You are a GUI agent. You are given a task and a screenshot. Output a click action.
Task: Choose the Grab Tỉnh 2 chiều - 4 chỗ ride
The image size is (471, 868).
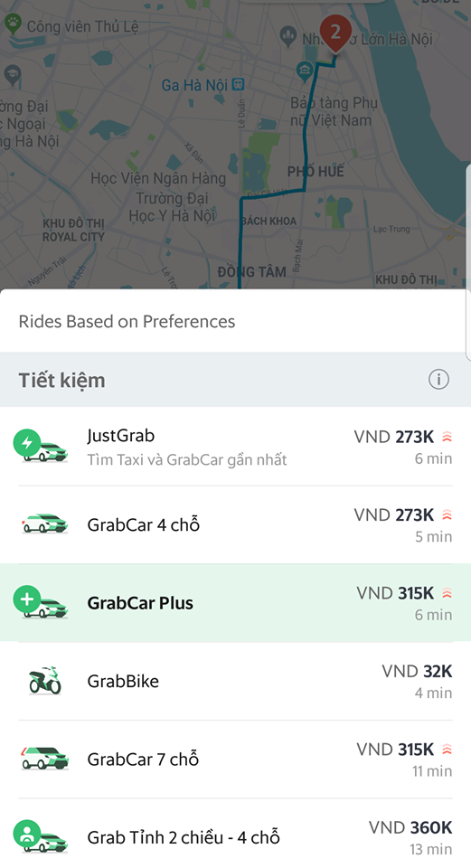click(235, 837)
